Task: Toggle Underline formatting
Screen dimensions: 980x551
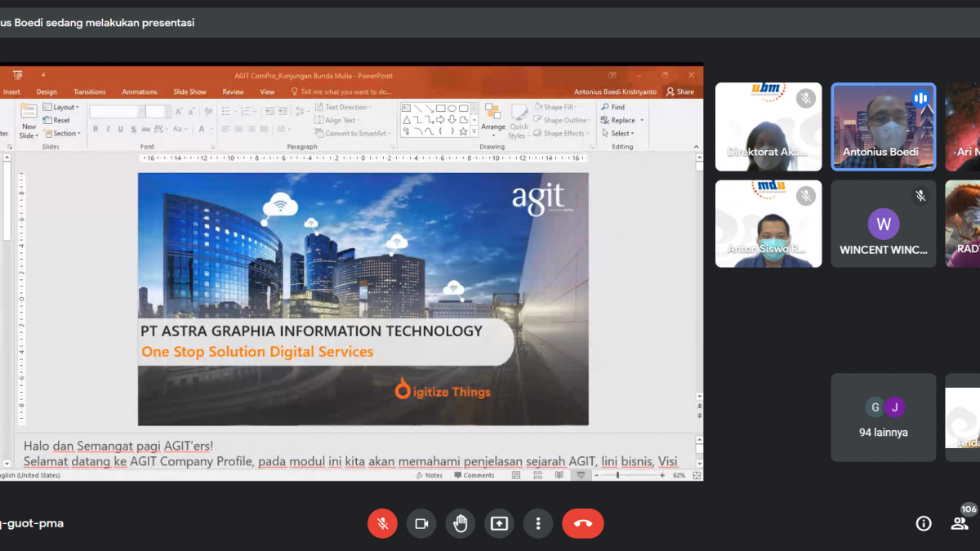Action: point(121,129)
